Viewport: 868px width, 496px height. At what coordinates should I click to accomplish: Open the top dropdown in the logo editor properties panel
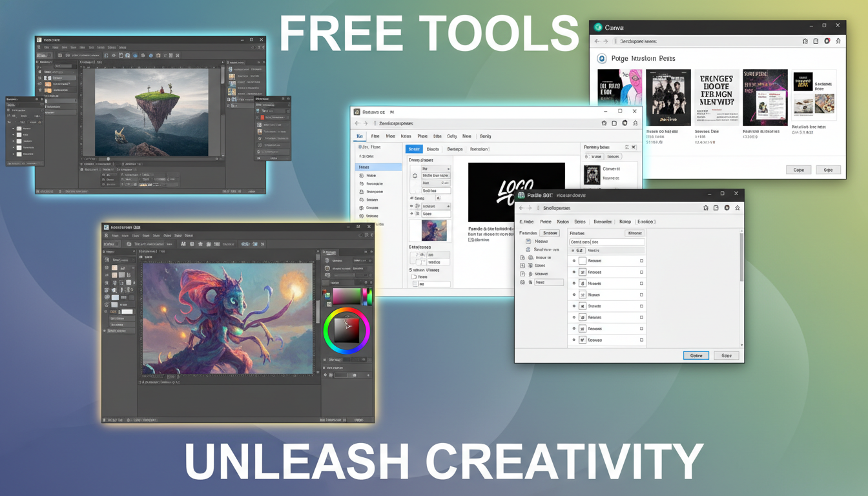click(x=436, y=169)
